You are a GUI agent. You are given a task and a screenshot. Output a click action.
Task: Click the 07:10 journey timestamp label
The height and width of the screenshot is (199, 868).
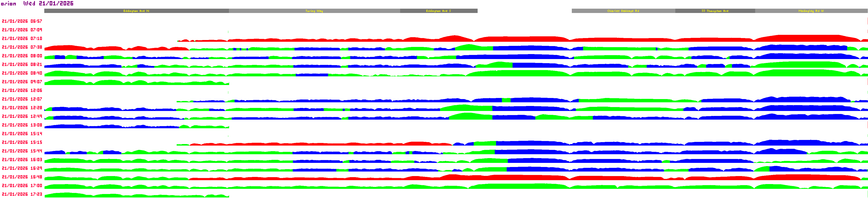(x=22, y=39)
